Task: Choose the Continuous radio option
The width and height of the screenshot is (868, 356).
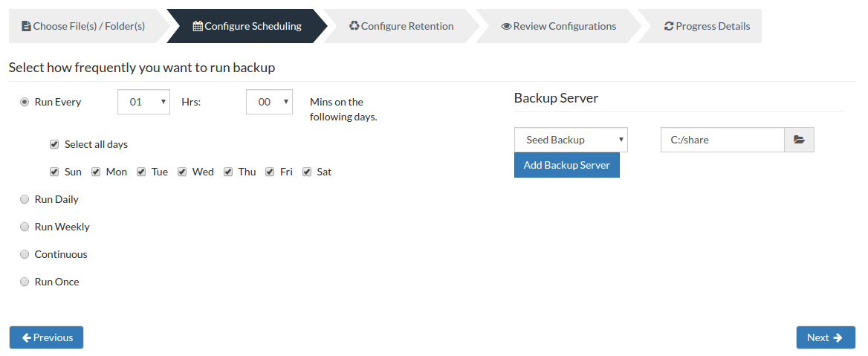Action: tap(25, 254)
